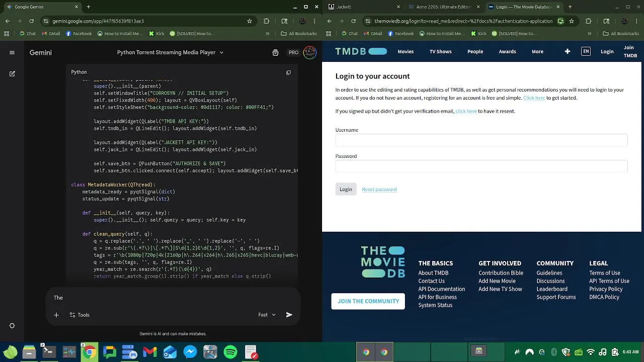Open Messenger from taskbar
The height and width of the screenshot is (362, 644).
[x=190, y=352]
